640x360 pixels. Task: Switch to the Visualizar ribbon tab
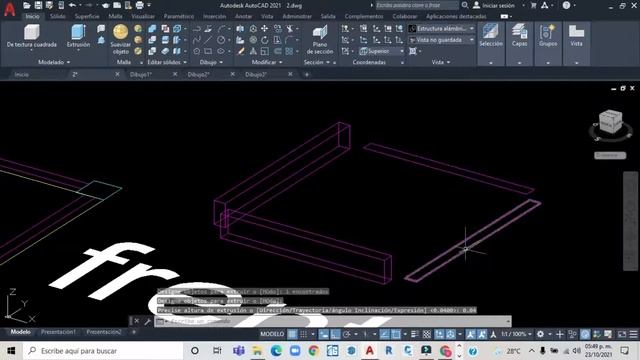[x=143, y=16]
